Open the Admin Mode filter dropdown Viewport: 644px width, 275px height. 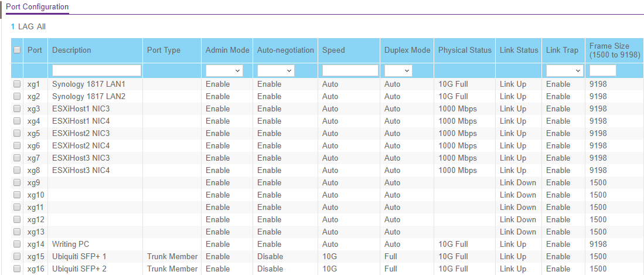224,70
